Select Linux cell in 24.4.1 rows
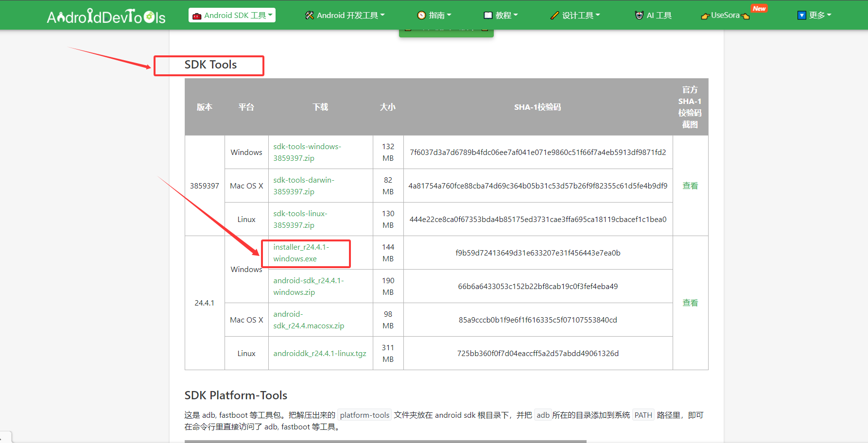The image size is (868, 443). 246,353
